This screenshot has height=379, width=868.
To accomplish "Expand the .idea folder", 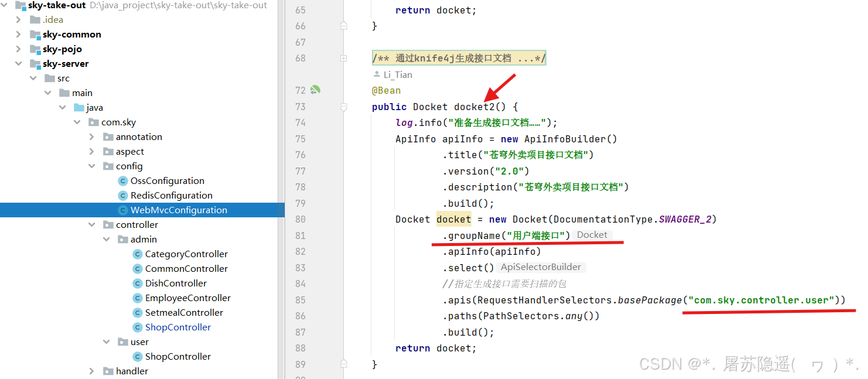I will coord(19,20).
